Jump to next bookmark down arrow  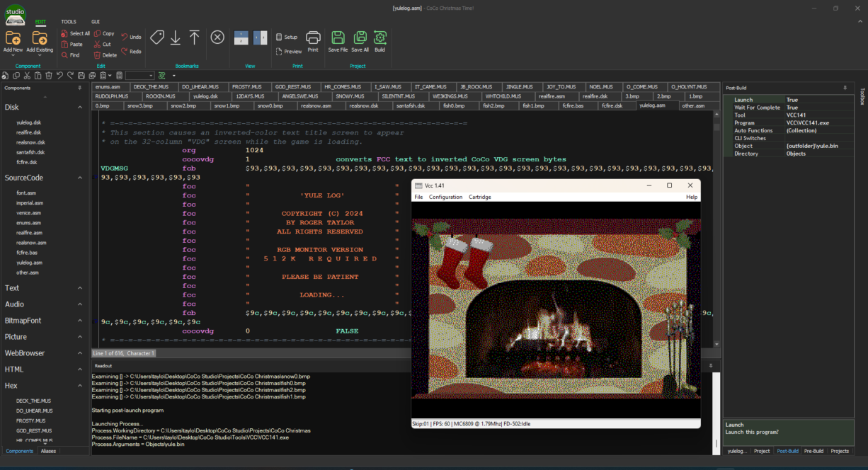[x=176, y=38]
